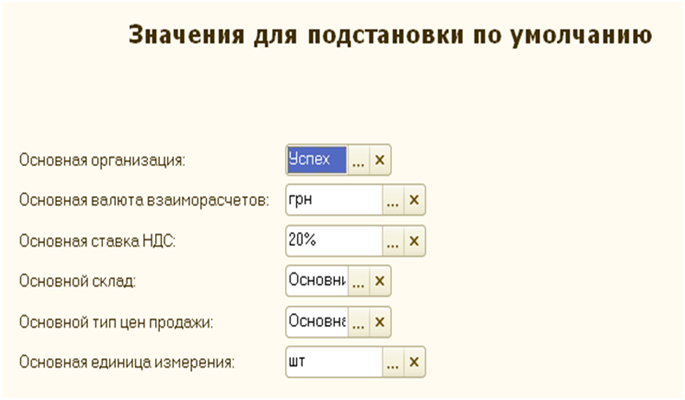Clear the Основной тип цен продажи value
The image size is (685, 400).
(x=380, y=321)
